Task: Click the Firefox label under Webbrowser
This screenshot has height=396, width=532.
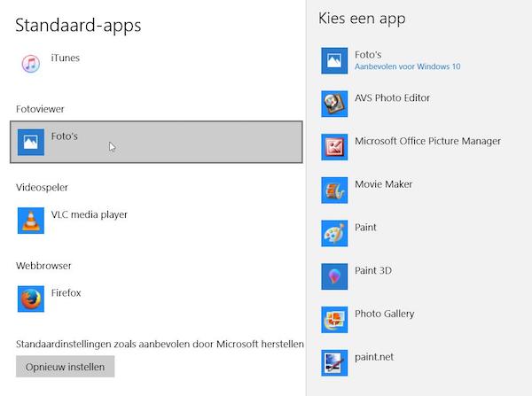Action: pyautogui.click(x=66, y=293)
